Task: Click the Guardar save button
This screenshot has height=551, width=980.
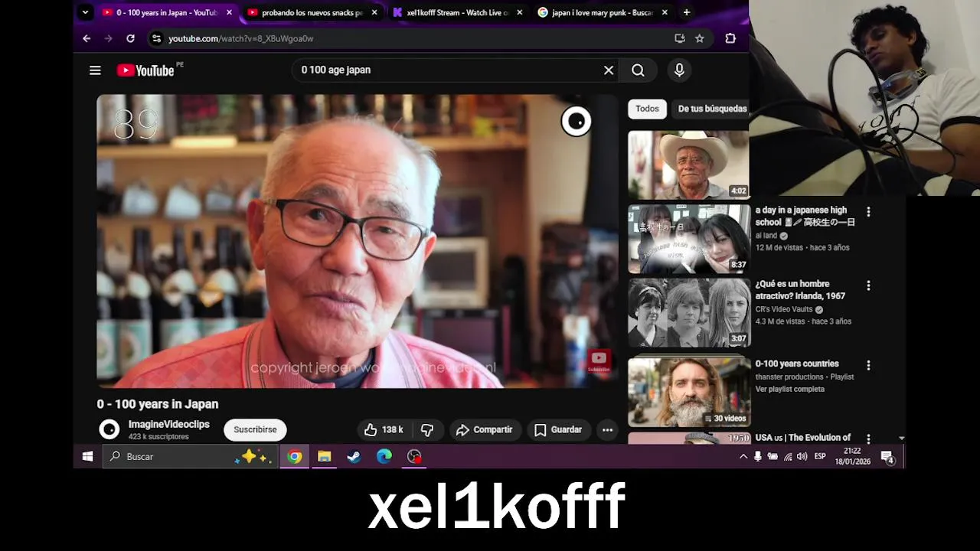Action: (x=558, y=430)
